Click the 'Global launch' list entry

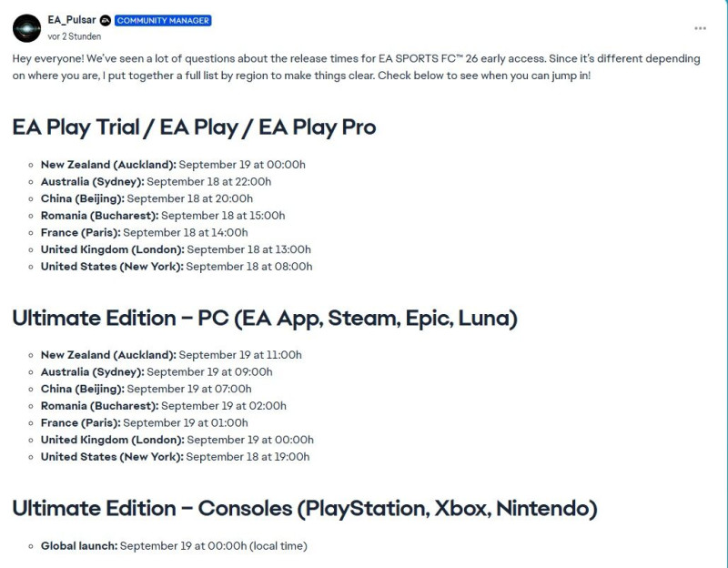coord(79,546)
